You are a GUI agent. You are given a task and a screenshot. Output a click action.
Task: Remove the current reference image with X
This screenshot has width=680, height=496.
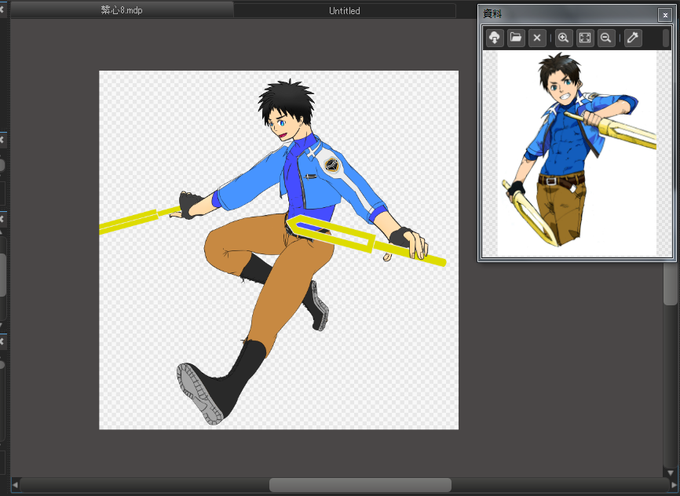[x=537, y=38]
